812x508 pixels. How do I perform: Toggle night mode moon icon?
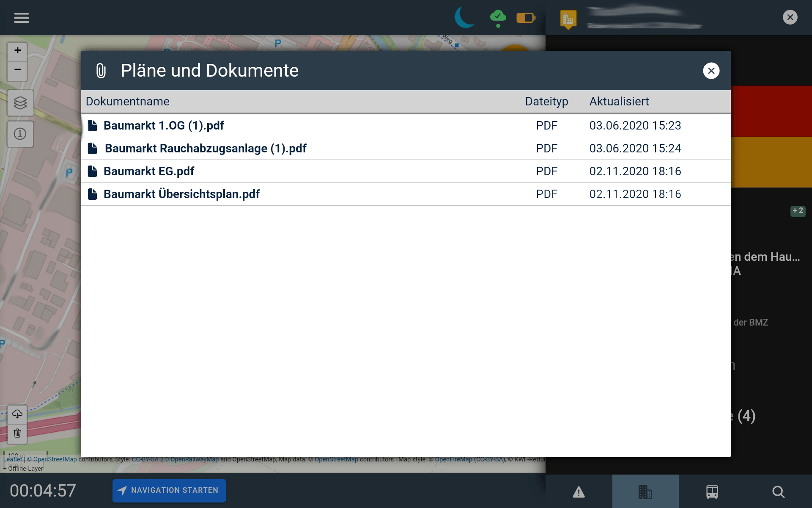pyautogui.click(x=464, y=18)
